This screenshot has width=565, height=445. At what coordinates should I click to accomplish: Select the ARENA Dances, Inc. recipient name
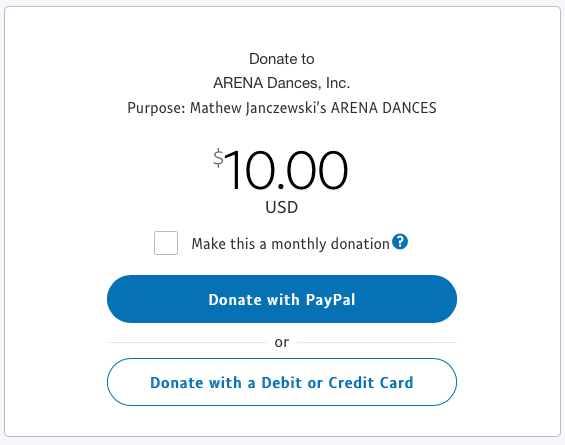point(282,83)
